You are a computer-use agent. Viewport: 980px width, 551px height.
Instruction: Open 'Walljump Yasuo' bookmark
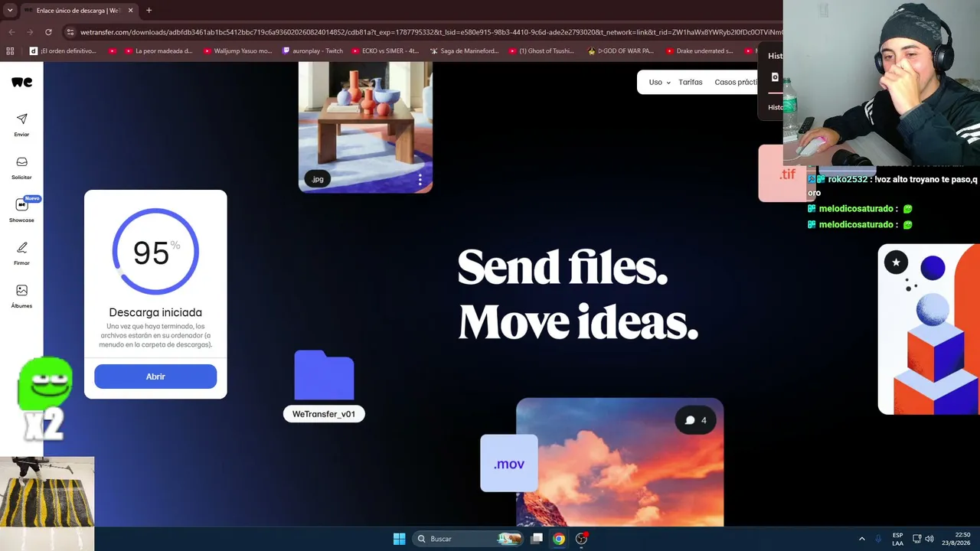point(238,51)
